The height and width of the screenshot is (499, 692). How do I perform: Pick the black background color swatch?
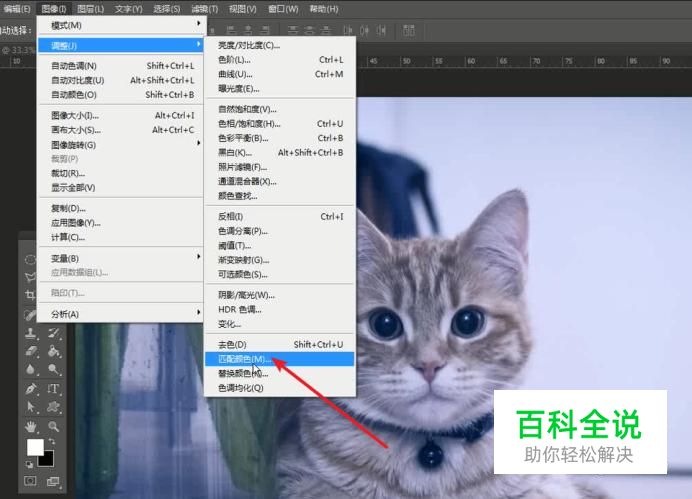coord(48,460)
